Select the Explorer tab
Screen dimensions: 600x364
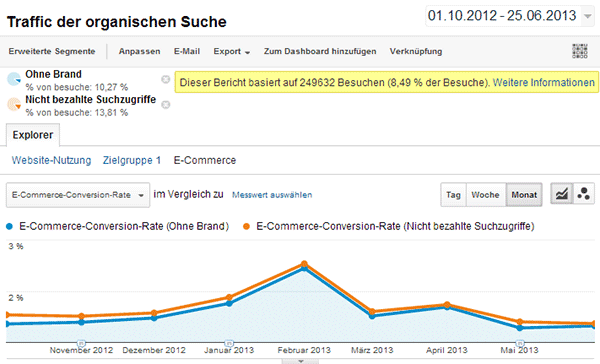tap(33, 135)
